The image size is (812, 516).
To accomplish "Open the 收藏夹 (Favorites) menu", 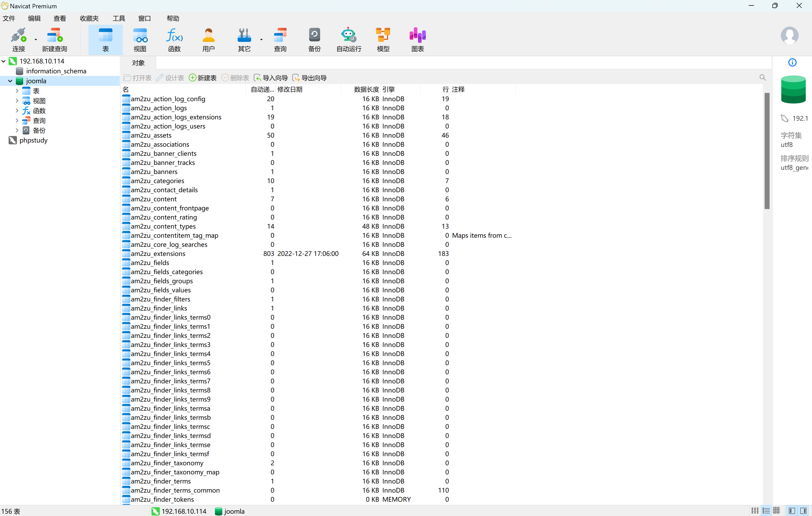I will [x=89, y=18].
